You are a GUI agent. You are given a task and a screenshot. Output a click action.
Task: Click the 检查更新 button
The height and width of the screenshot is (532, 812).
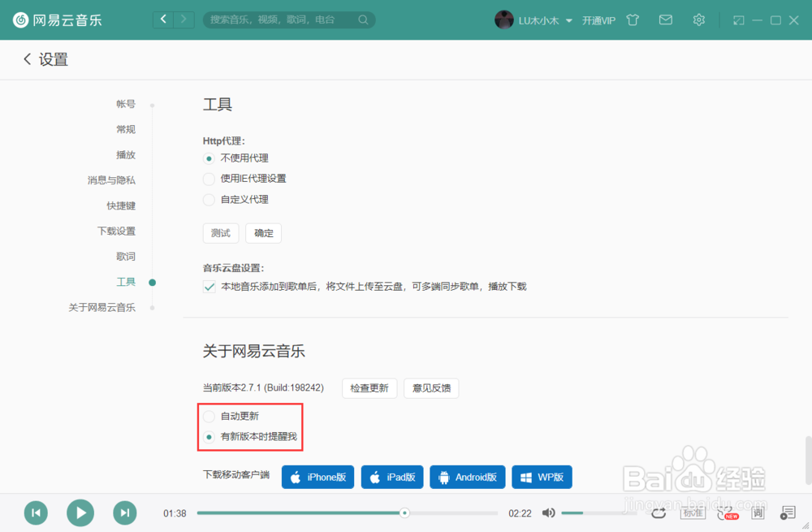[x=369, y=388]
